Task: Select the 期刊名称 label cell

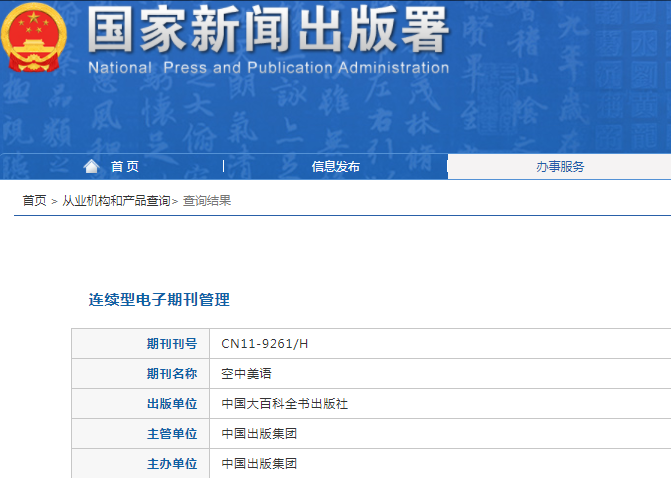Action: [x=140, y=374]
